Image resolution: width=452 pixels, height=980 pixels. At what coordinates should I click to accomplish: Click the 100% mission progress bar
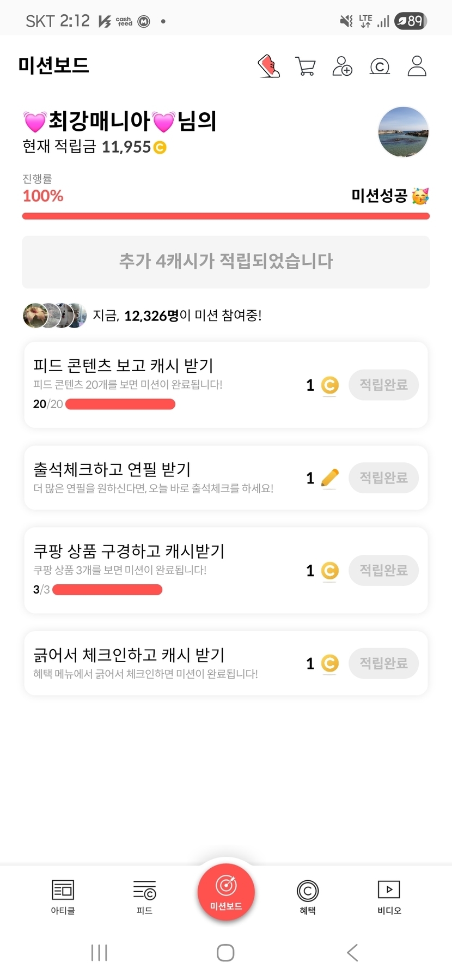(x=226, y=216)
